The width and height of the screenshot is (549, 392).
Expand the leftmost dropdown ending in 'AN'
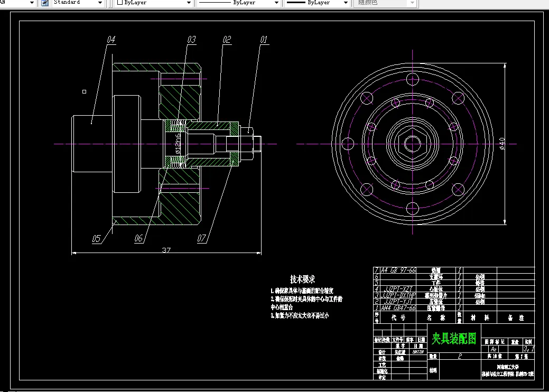(31, 3)
